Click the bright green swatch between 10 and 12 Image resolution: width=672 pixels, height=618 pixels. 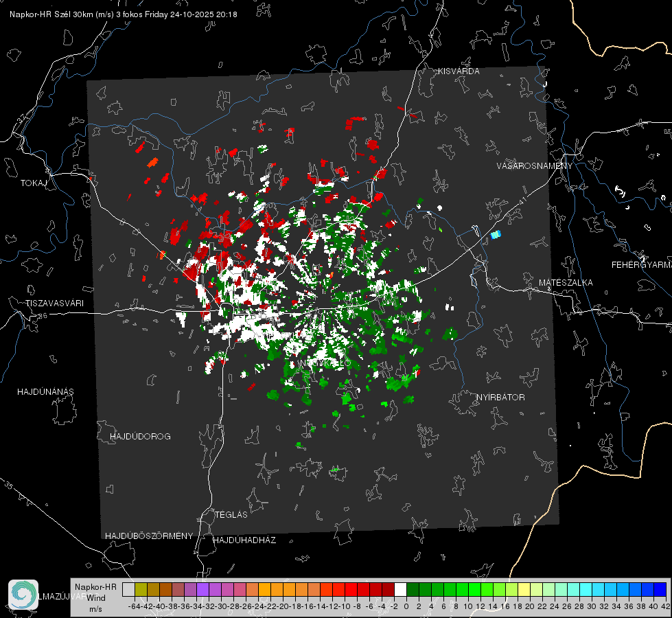(x=474, y=589)
